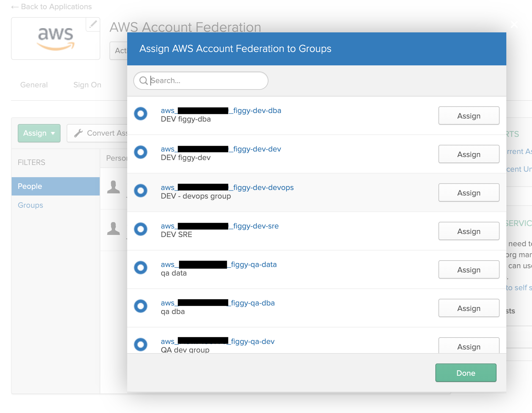The image size is (532, 413).
Task: Click the AWS application logo
Action: pos(56,38)
